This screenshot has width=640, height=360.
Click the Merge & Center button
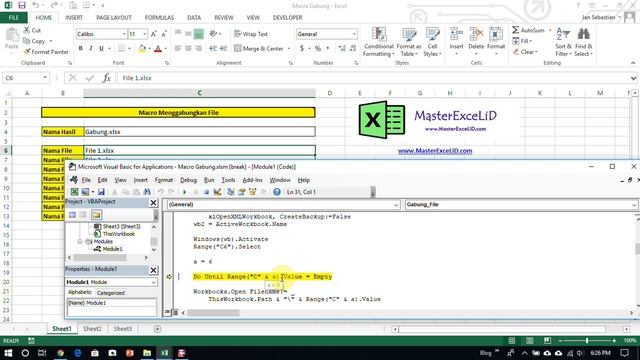click(x=259, y=49)
